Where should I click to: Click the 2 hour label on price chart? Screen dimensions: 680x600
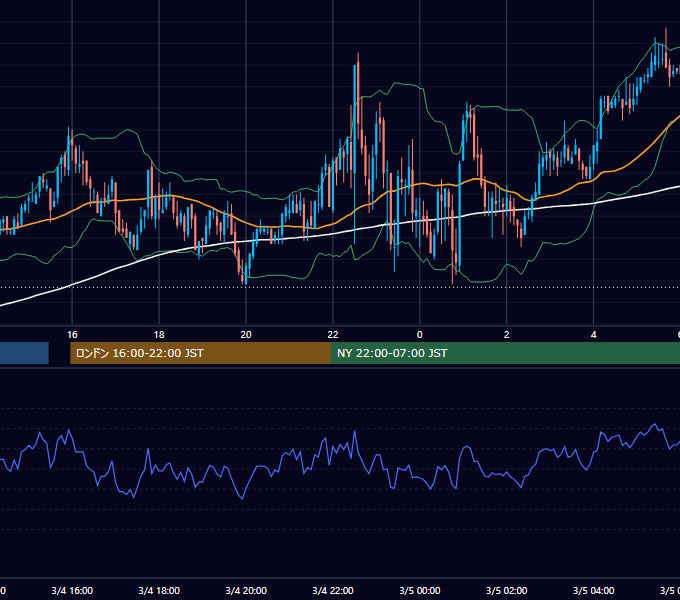pos(507,335)
